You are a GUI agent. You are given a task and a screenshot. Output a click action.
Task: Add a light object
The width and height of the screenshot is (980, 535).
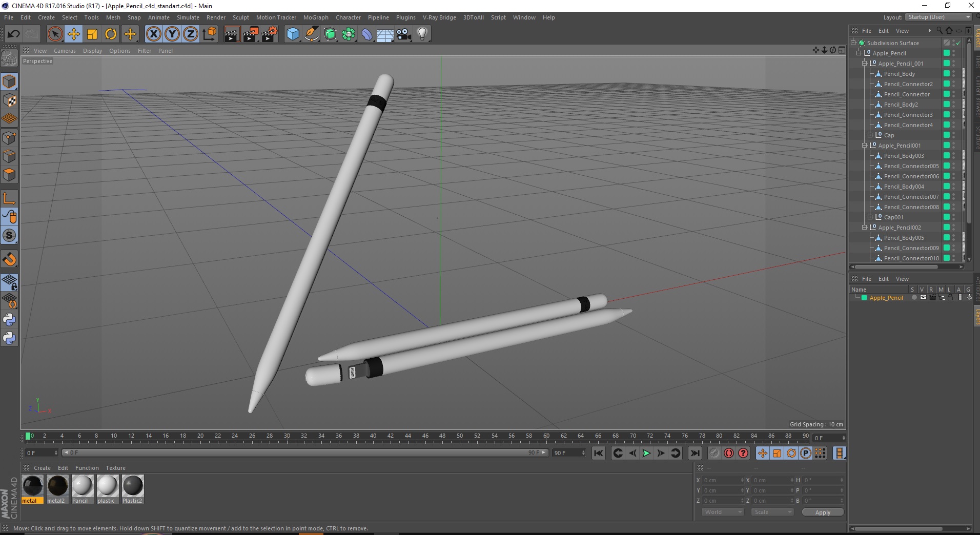(422, 34)
